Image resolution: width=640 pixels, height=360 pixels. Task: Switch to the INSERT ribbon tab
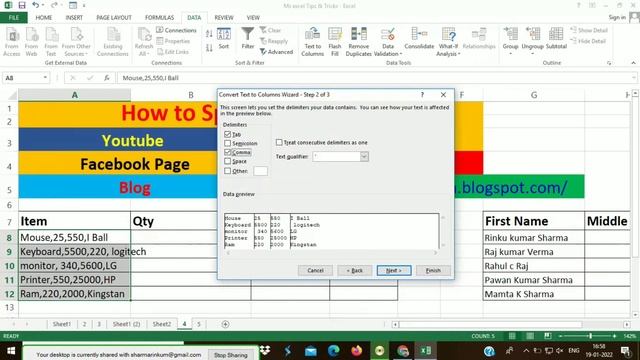(74, 18)
